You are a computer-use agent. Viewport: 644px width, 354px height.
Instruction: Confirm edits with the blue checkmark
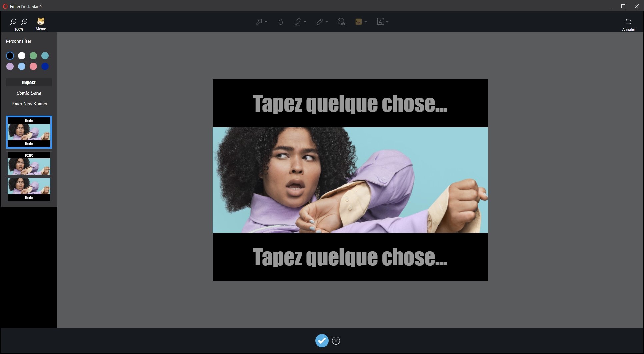click(x=322, y=340)
